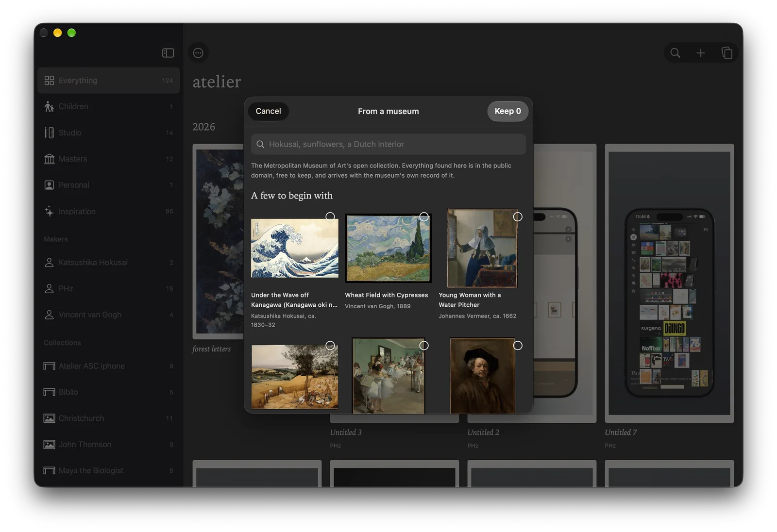
Task: Open the Untitled 7 phone mockup thumbnail
Action: coord(669,283)
